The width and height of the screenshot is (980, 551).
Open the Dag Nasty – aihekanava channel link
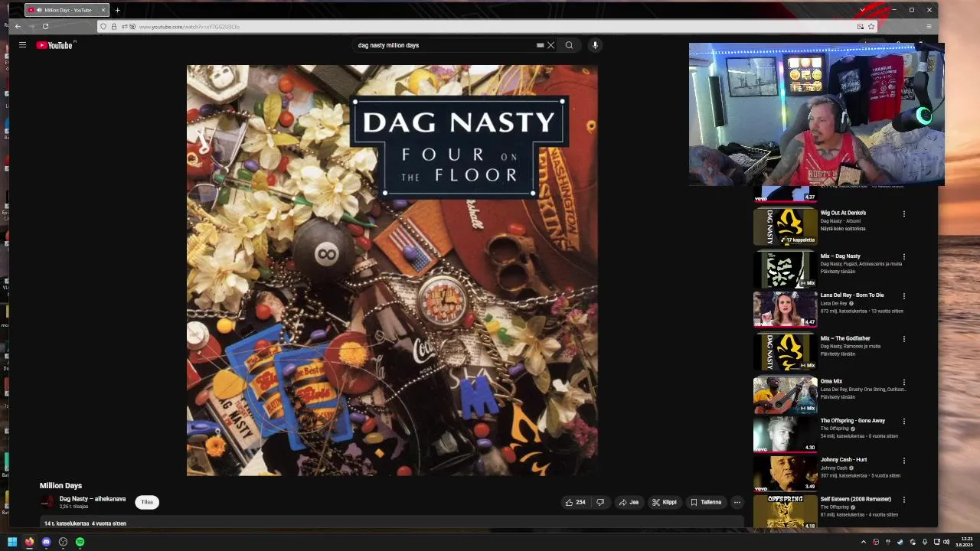pos(93,499)
